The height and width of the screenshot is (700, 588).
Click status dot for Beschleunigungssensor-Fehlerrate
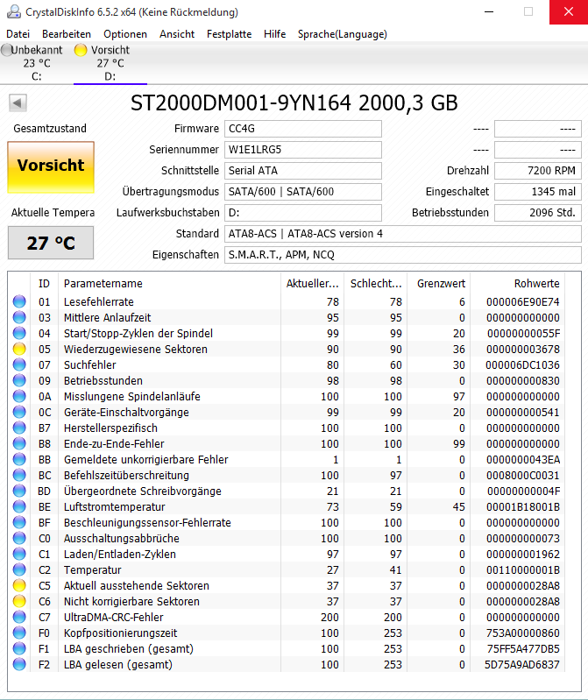[19, 522]
